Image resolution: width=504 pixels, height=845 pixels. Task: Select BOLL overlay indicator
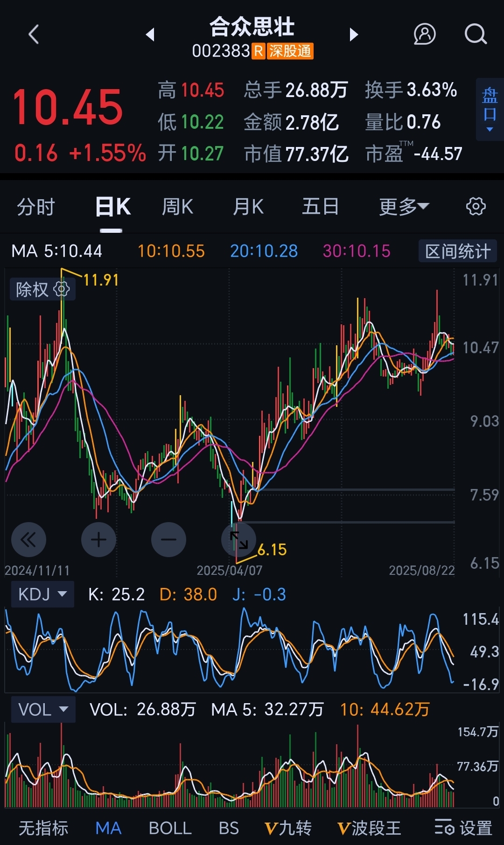(x=170, y=828)
